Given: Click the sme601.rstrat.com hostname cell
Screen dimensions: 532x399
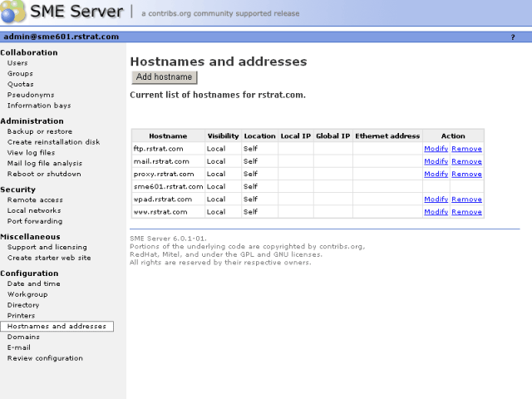Looking at the screenshot, I should coord(168,186).
